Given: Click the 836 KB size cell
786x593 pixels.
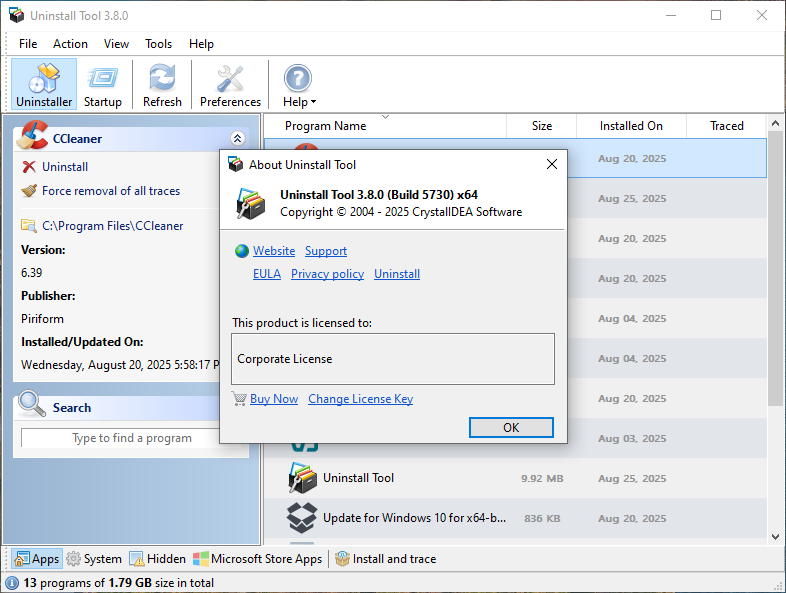Looking at the screenshot, I should coord(542,519).
